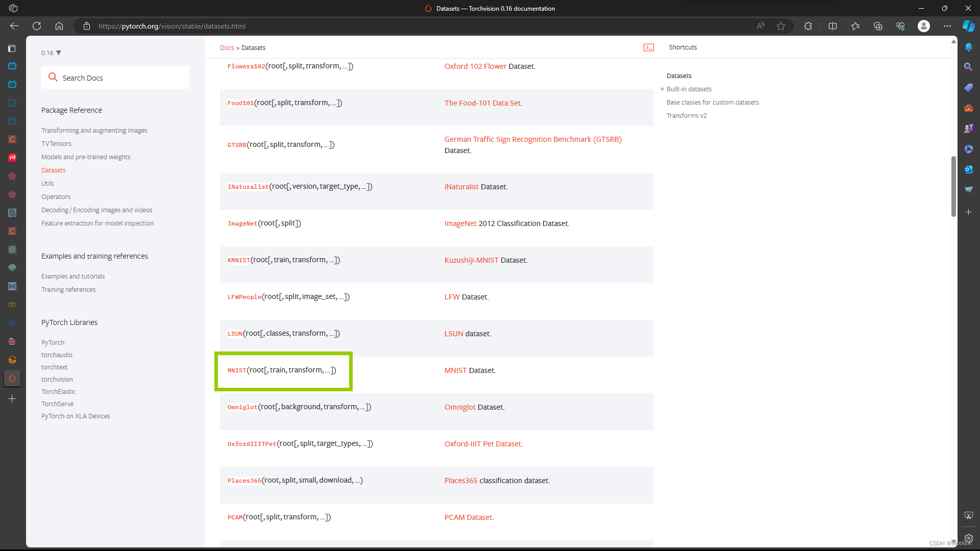Image resolution: width=980 pixels, height=551 pixels.
Task: Open the 0.16 version dropdown
Action: (51, 53)
